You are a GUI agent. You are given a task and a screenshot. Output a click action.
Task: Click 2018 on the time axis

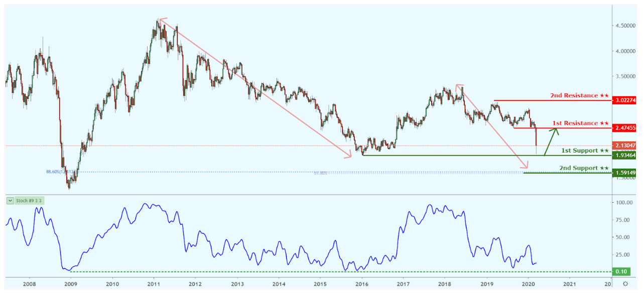pos(445,284)
